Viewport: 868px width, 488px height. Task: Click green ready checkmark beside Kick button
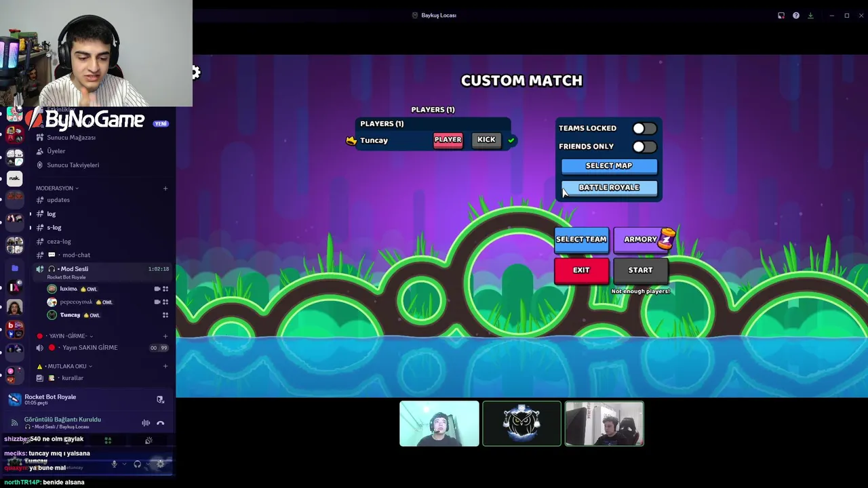pyautogui.click(x=511, y=140)
